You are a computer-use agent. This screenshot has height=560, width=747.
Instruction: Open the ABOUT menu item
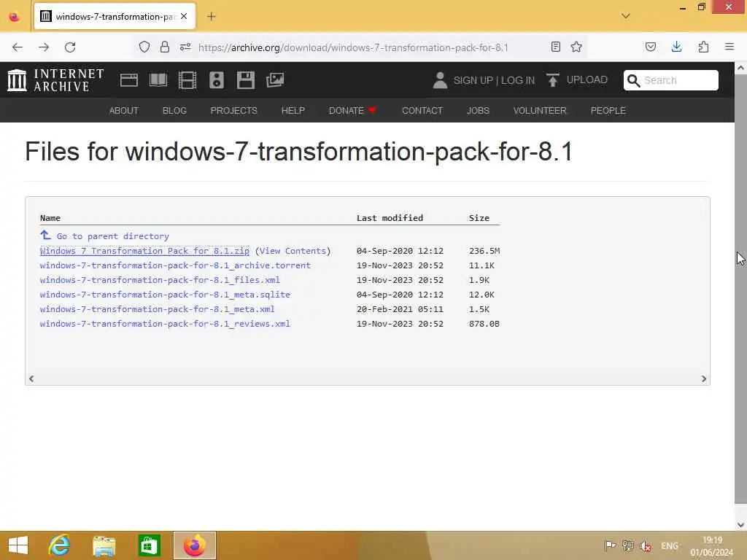(x=124, y=111)
